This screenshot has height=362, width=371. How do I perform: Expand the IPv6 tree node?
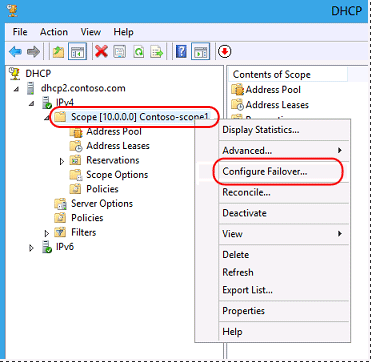pyautogui.click(x=32, y=248)
